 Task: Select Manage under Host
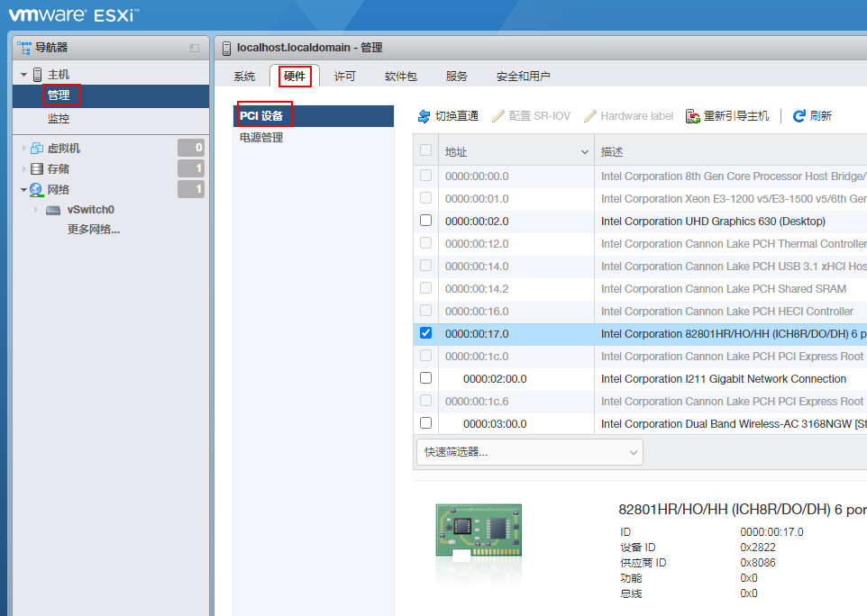click(58, 95)
